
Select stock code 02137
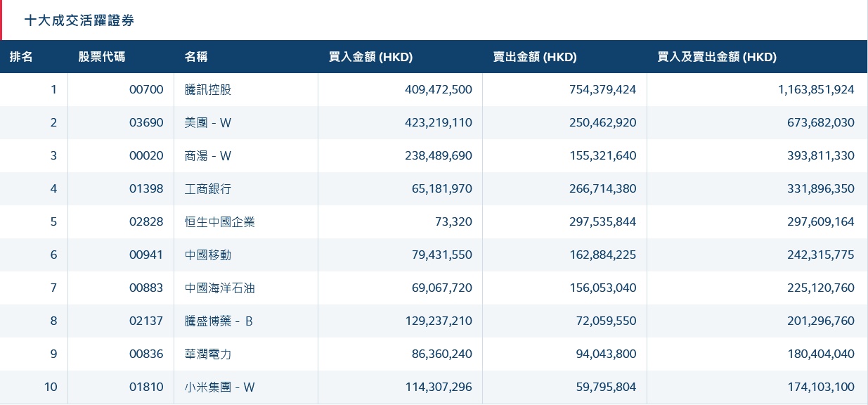(146, 321)
